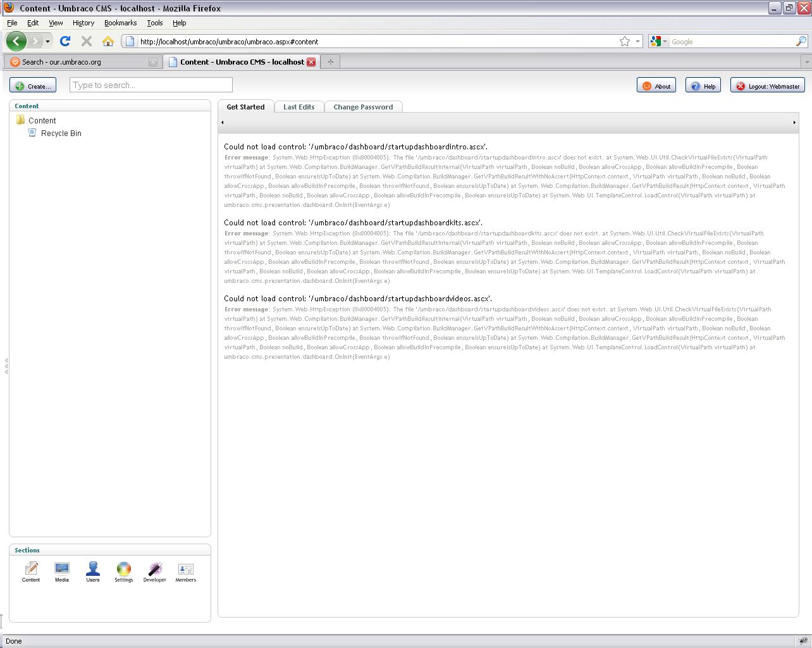The width and height of the screenshot is (812, 648).
Task: Click the page icon in address bar
Action: [130, 42]
